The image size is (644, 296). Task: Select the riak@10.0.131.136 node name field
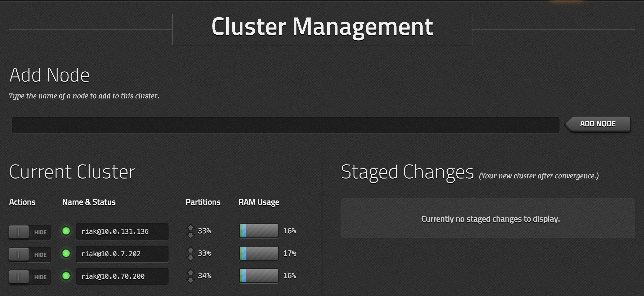(122, 232)
